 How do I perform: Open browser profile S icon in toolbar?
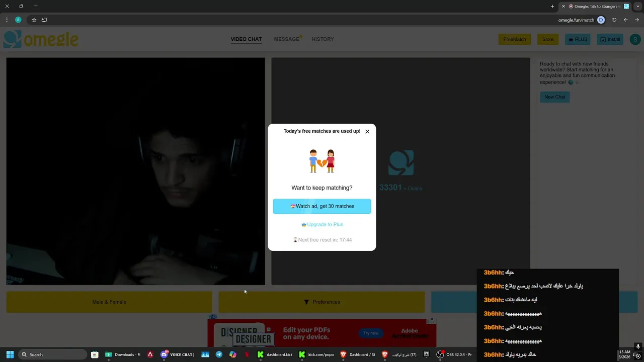[x=18, y=20]
